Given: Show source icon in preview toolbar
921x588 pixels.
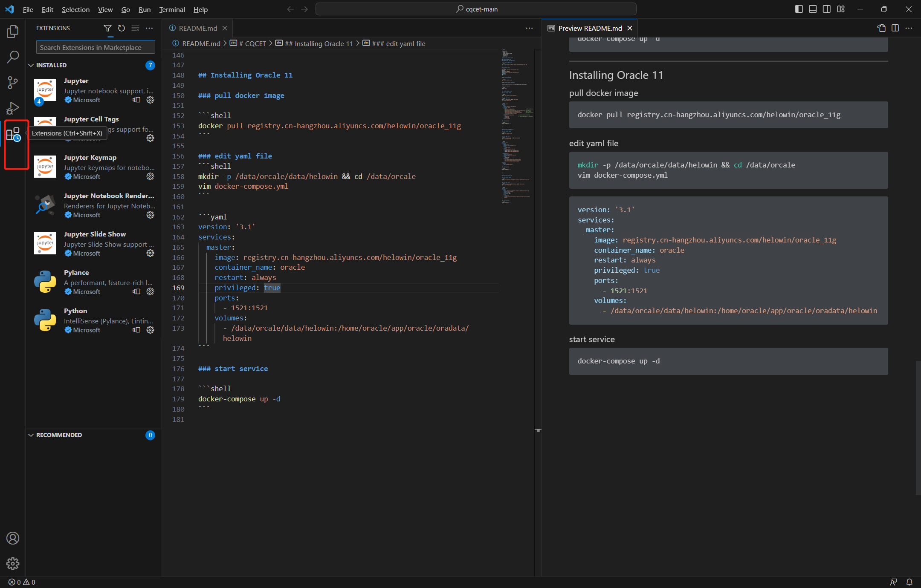Looking at the screenshot, I should point(881,28).
